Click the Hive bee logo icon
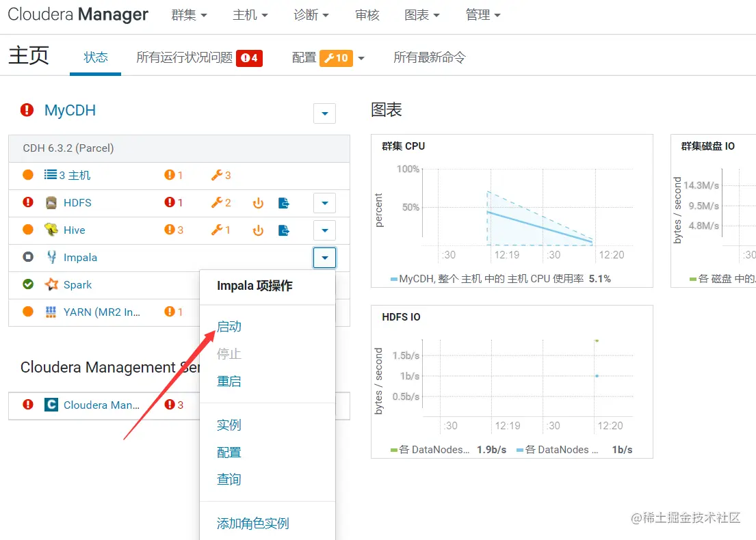 [51, 230]
